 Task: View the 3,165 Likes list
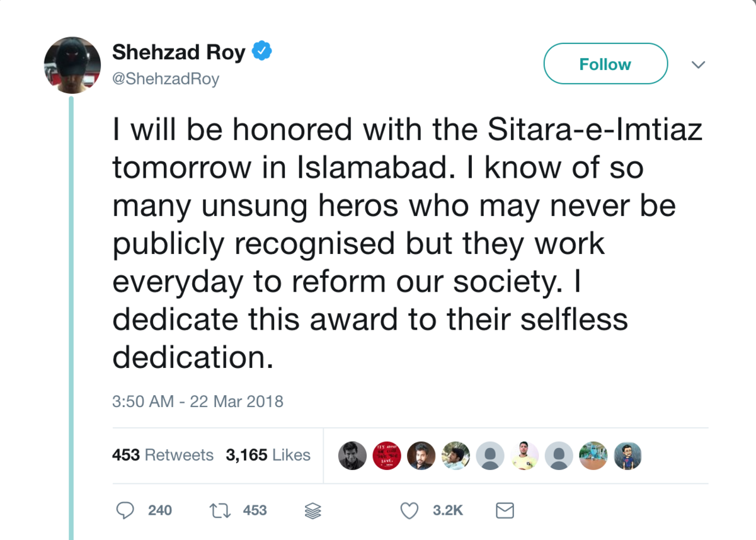(x=268, y=455)
